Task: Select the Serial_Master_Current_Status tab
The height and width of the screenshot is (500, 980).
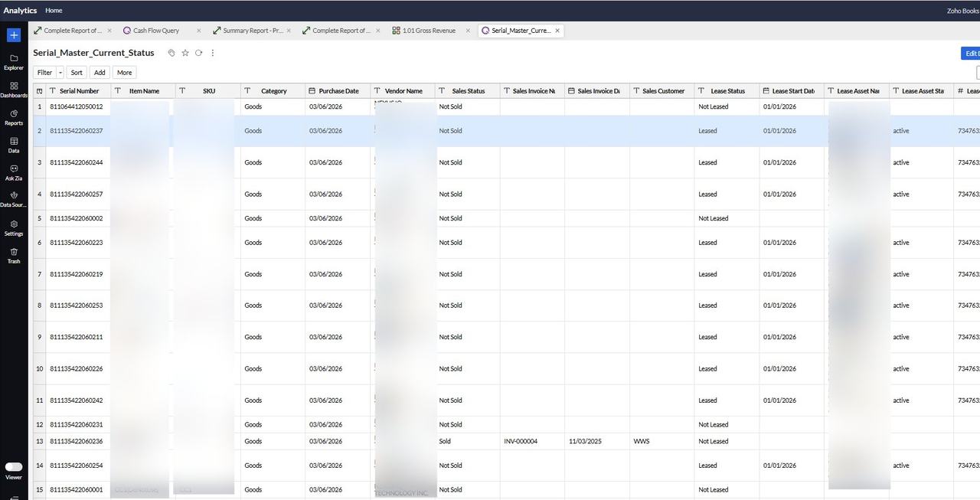Action: pyautogui.click(x=521, y=31)
